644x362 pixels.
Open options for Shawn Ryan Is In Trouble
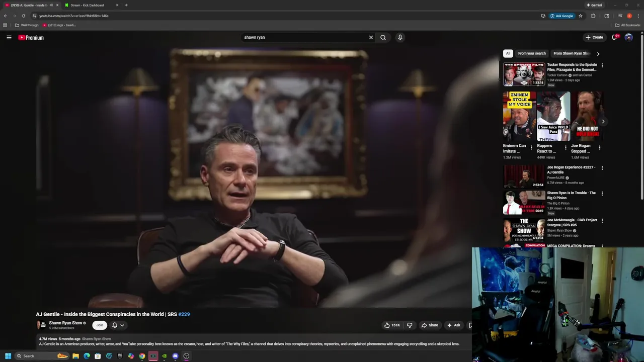pos(602,194)
